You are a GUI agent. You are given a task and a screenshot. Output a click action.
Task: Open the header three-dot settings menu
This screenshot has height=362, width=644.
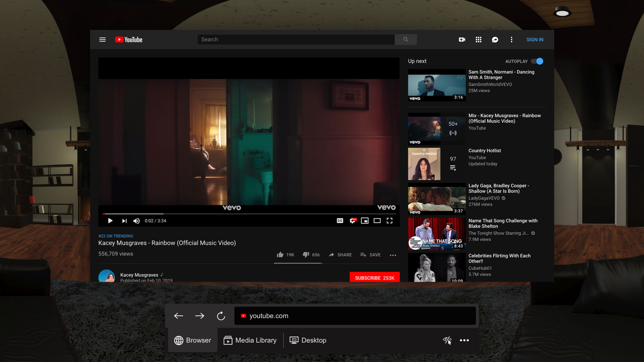(512, 40)
